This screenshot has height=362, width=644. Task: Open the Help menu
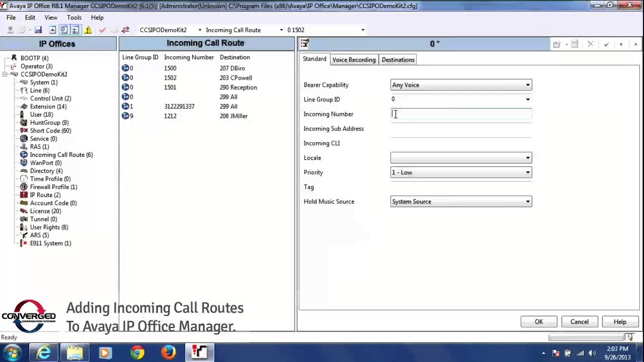click(x=97, y=18)
